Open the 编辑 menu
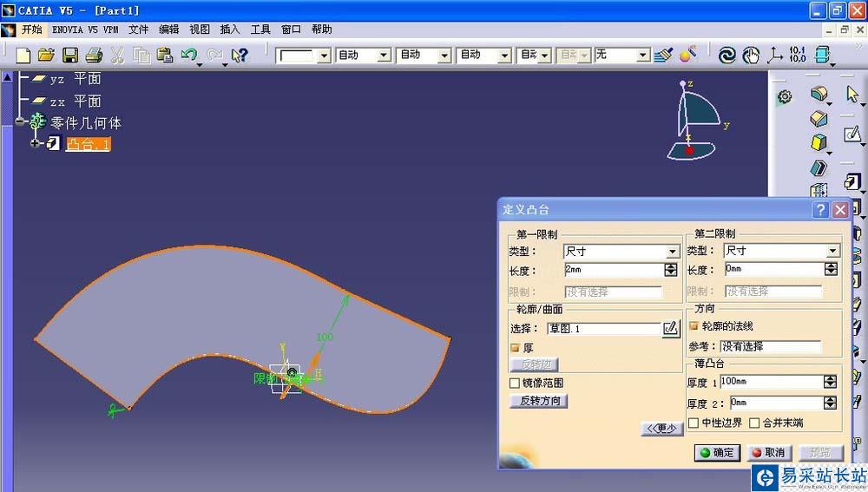This screenshot has width=868, height=492. click(x=169, y=30)
